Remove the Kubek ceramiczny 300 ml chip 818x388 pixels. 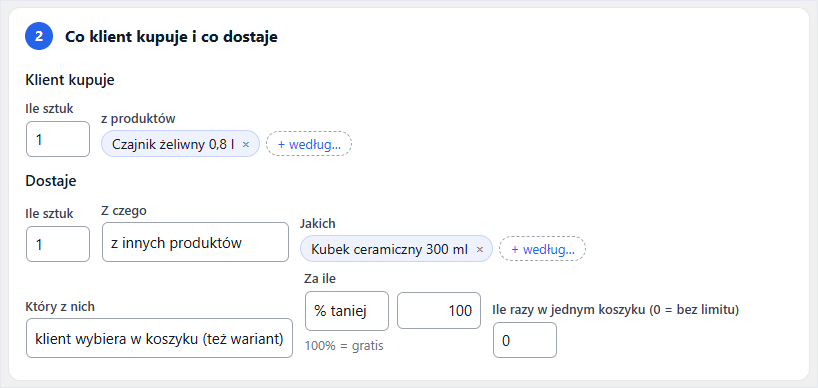pyautogui.click(x=480, y=249)
